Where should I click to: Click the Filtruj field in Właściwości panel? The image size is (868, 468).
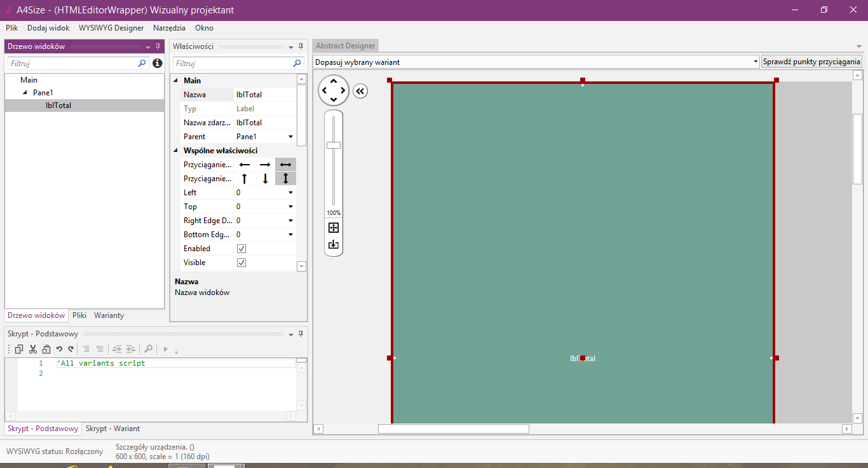(x=232, y=64)
